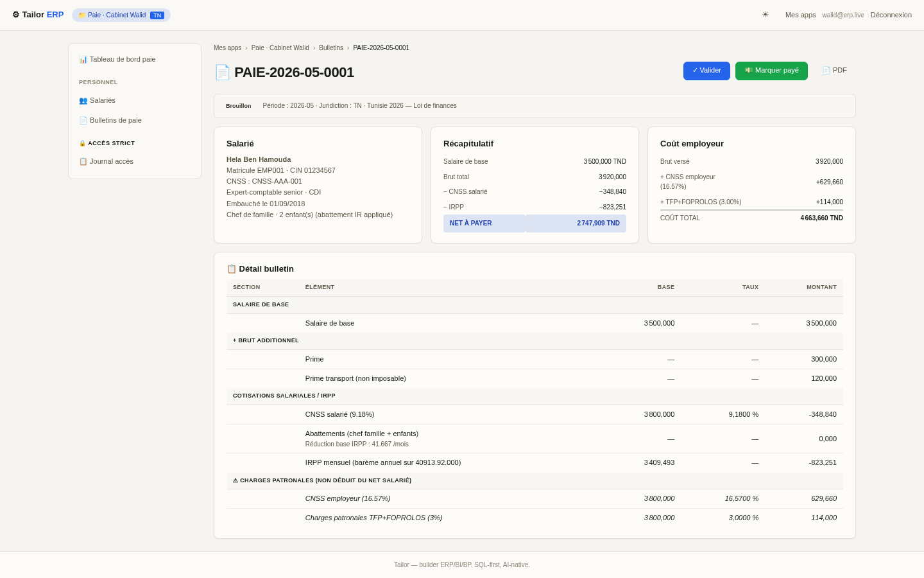Click the 9,1800 % rate cell

(744, 414)
